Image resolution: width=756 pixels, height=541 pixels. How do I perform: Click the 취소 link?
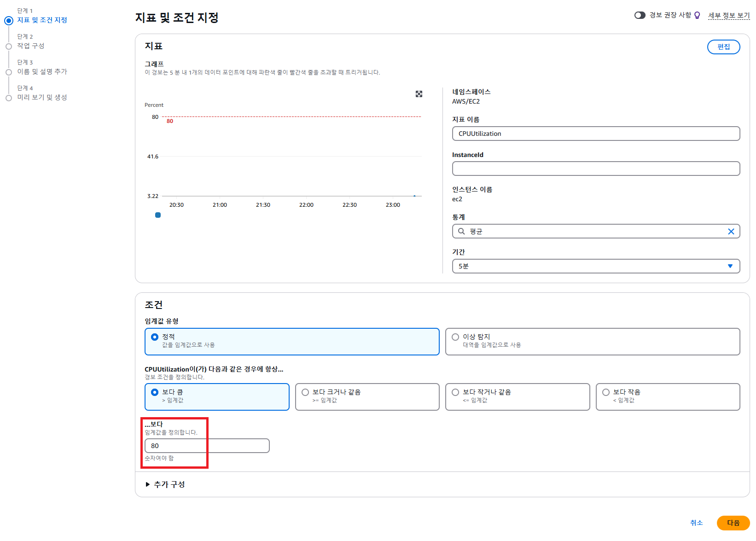click(696, 523)
